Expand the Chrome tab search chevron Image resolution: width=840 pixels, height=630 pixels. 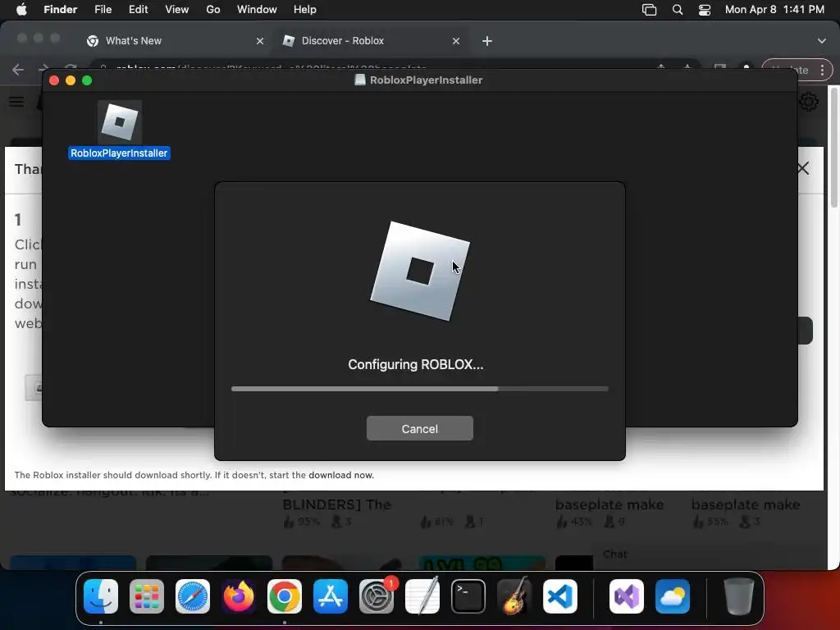(822, 41)
